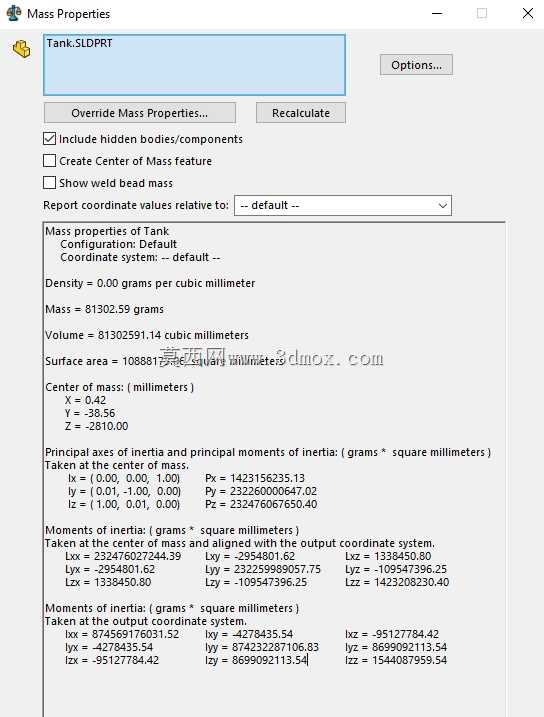Enable Create Center of Mass feature
The image size is (544, 717).
49,161
